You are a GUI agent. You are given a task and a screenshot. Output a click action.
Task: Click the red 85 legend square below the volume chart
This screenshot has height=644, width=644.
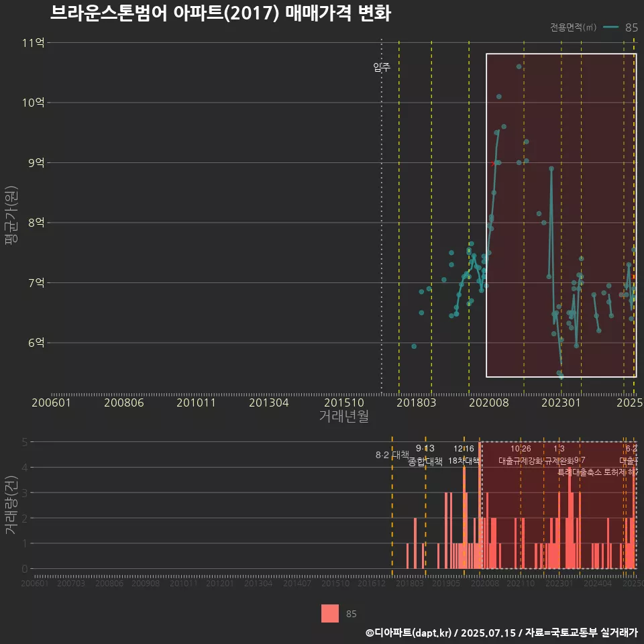coord(330,613)
